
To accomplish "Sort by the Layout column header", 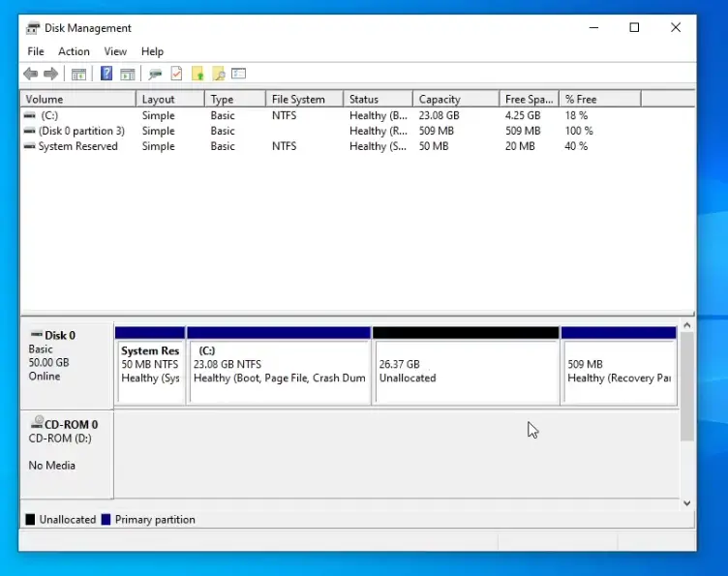I will 170,100.
